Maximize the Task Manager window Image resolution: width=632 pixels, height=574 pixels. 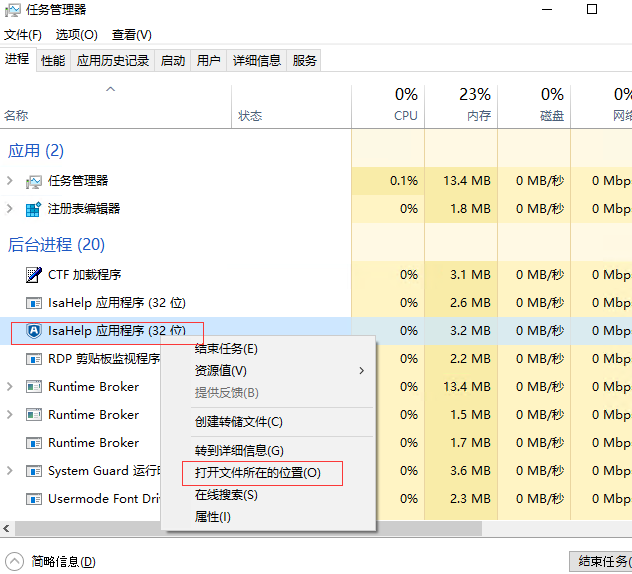tap(592, 9)
